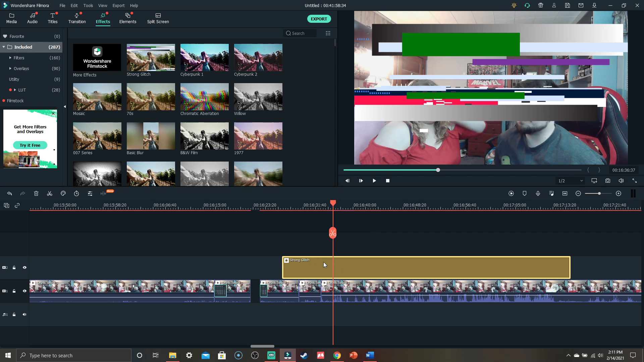The width and height of the screenshot is (644, 362).
Task: Select the Chromatic Aberration effect thumbnail
Action: (205, 97)
